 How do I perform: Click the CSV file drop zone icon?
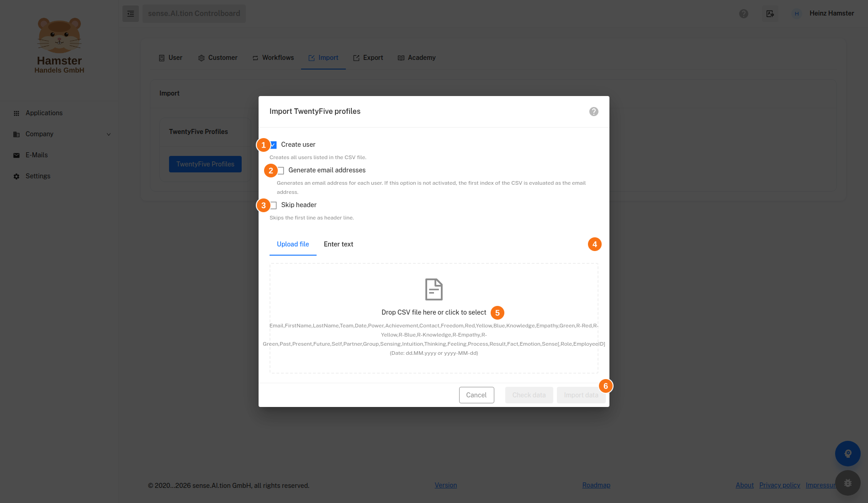click(x=434, y=289)
